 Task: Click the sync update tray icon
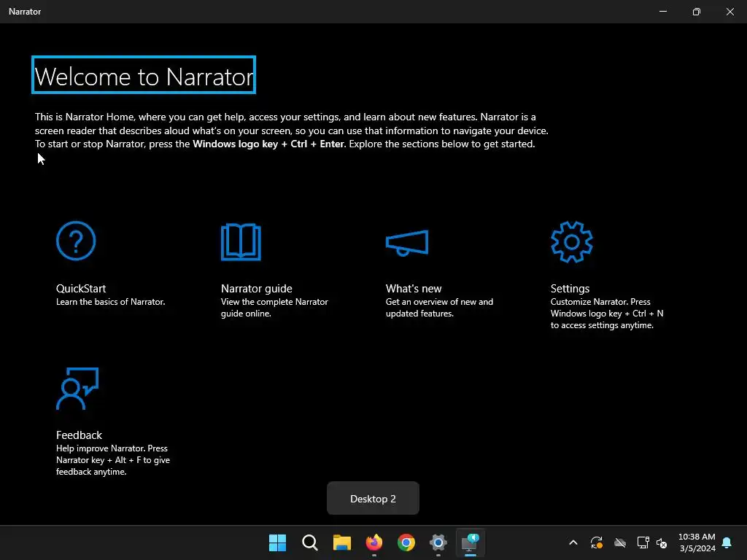pos(597,542)
